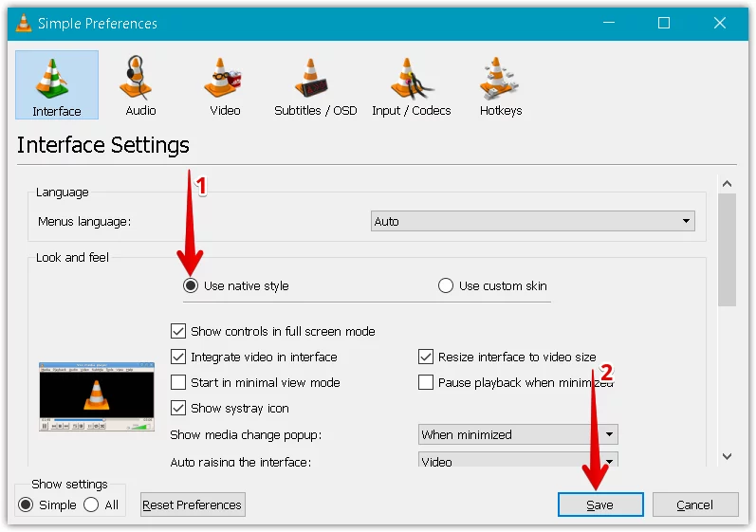Click the scrollbar down arrow

coord(728,456)
